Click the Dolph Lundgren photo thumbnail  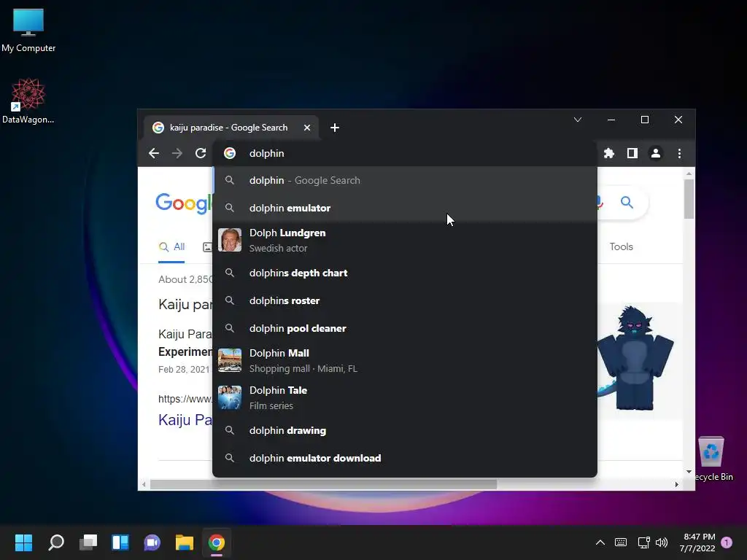[x=230, y=240]
